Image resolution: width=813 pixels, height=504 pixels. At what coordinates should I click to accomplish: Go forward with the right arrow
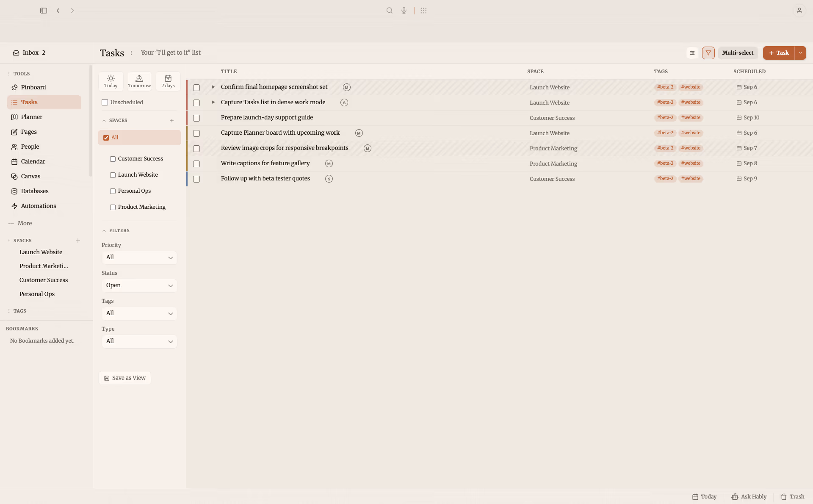coord(72,11)
